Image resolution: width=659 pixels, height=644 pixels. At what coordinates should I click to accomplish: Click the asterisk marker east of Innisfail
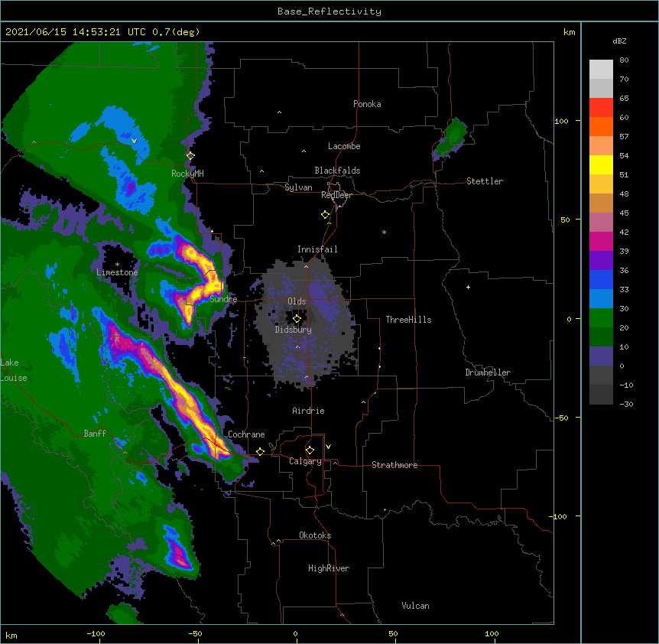click(384, 232)
